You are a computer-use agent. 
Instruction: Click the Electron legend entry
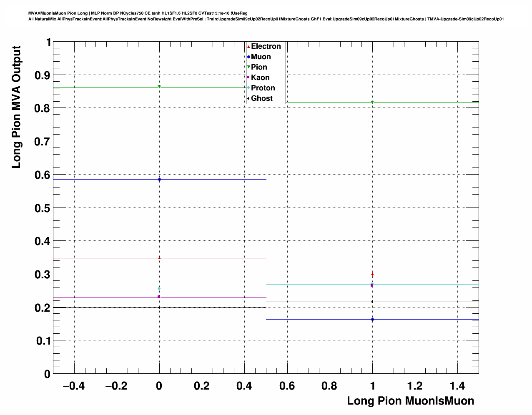264,46
